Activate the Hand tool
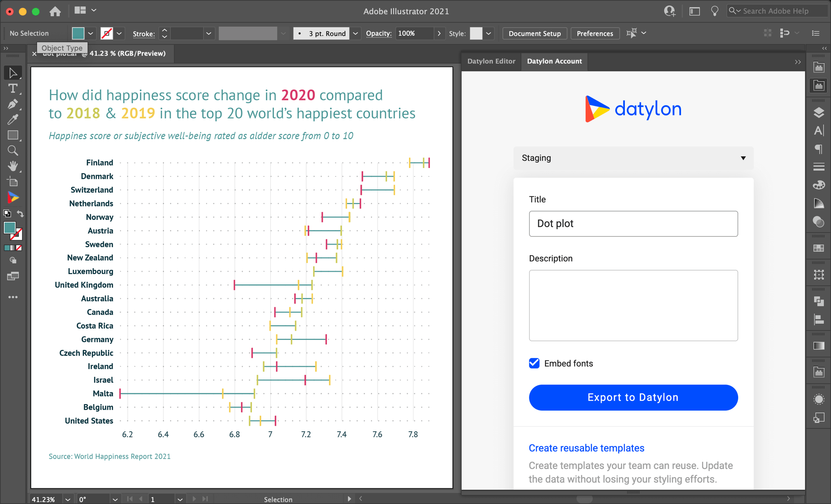Image resolution: width=831 pixels, height=504 pixels. pos(13,166)
